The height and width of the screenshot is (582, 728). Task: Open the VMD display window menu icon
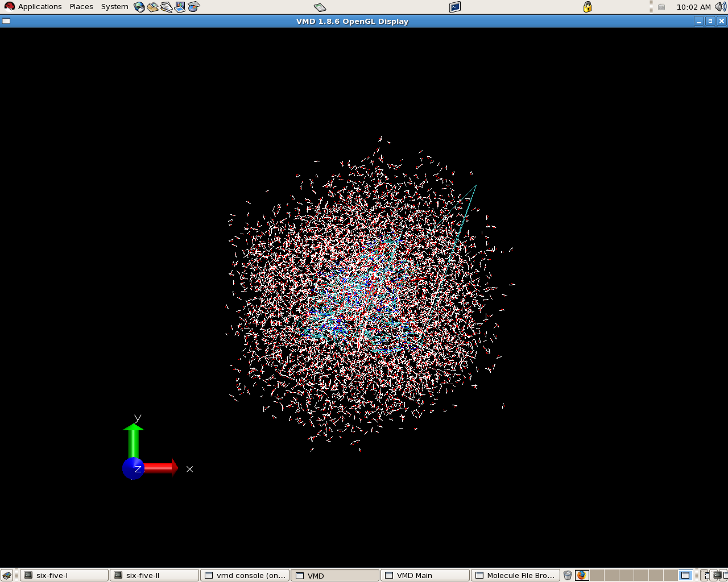coord(6,21)
